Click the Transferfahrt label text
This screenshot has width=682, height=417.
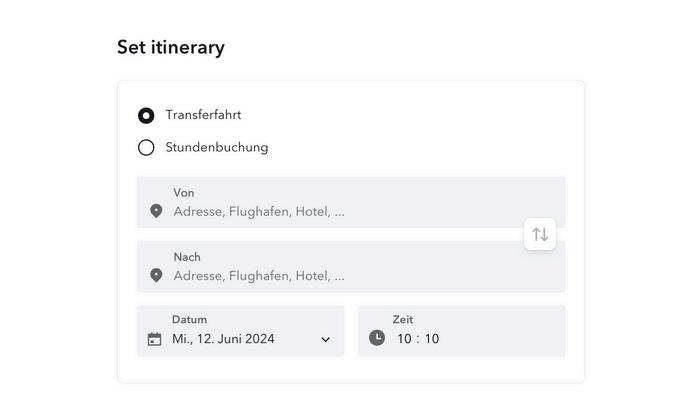(203, 115)
